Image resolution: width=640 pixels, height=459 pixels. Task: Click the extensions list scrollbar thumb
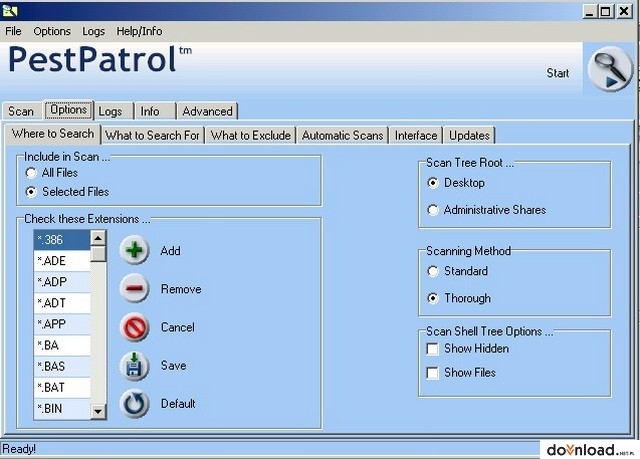pyautogui.click(x=98, y=253)
